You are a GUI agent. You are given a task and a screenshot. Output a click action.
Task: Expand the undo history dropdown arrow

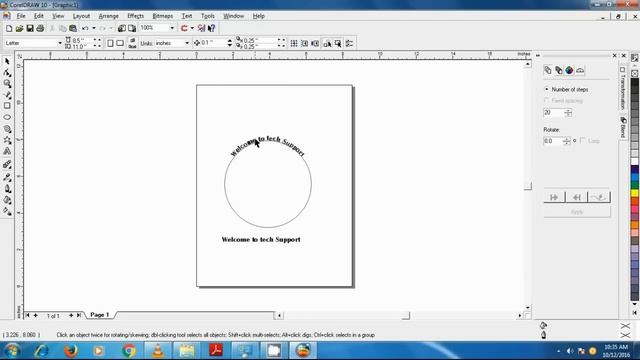(94, 28)
